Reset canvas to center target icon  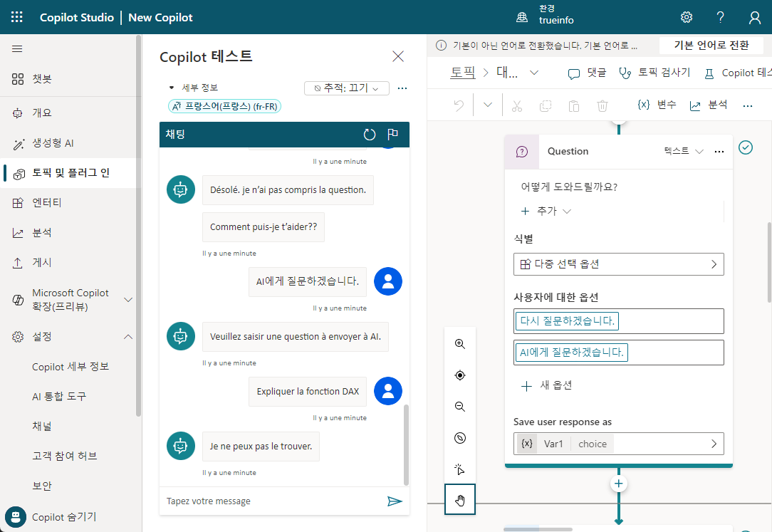pos(460,375)
